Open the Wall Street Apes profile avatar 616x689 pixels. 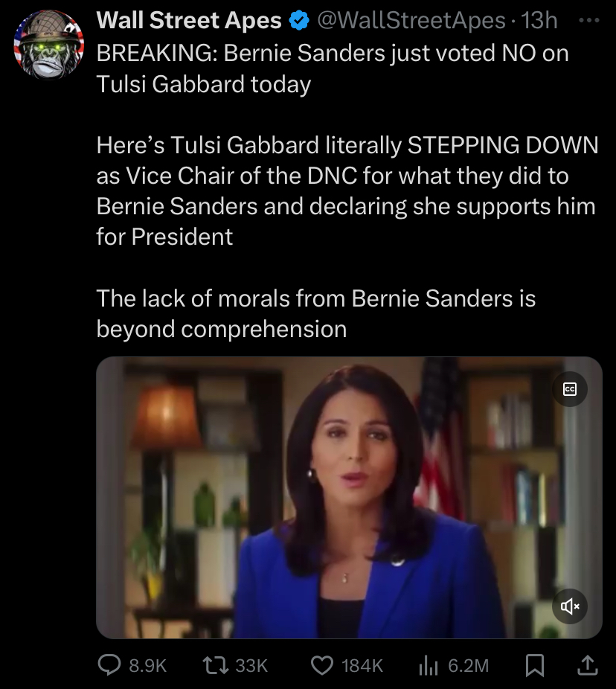[x=49, y=45]
